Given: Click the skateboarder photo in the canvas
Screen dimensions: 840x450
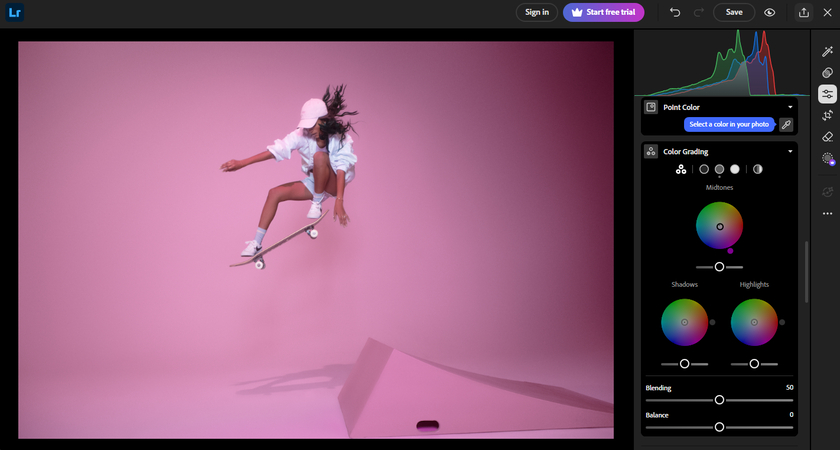Looking at the screenshot, I should pos(316,240).
